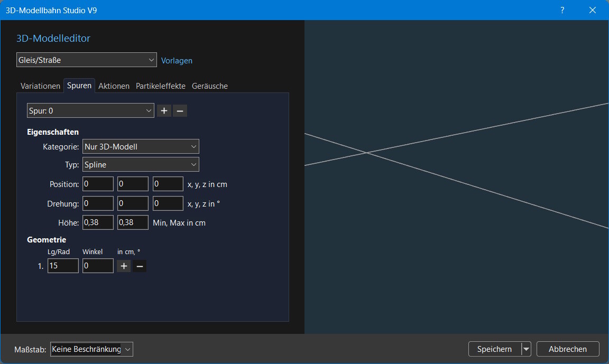Open the Gleis/Straße model type dropdown
Screen dimensions: 609x364
87,60
